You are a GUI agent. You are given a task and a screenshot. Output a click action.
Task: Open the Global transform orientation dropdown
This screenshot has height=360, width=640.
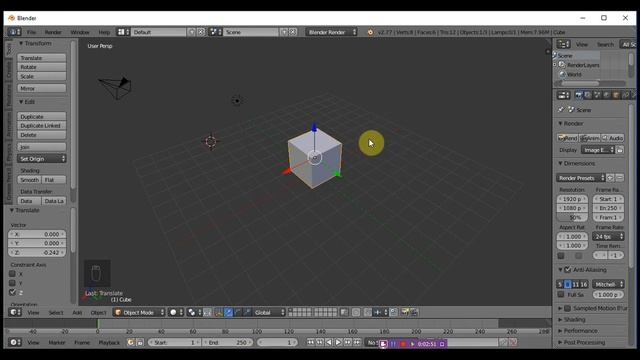click(x=269, y=312)
